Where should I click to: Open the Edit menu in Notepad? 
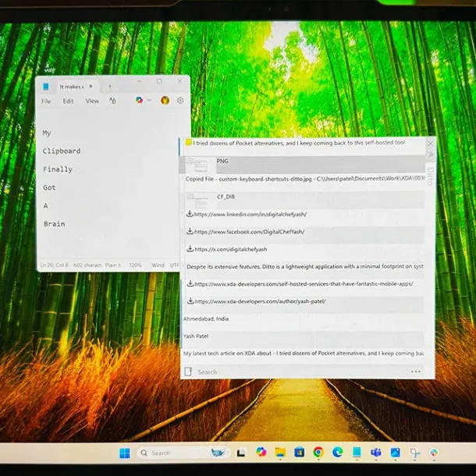pos(69,101)
